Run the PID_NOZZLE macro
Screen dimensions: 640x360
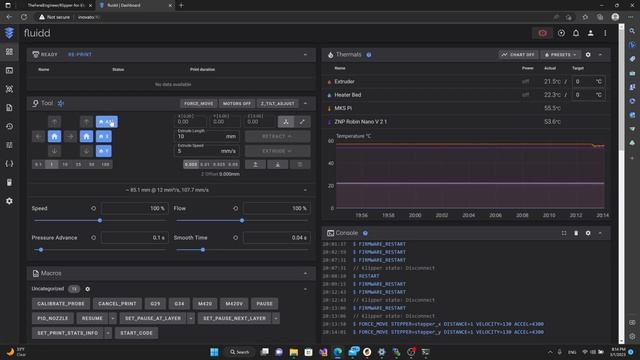[53, 318]
